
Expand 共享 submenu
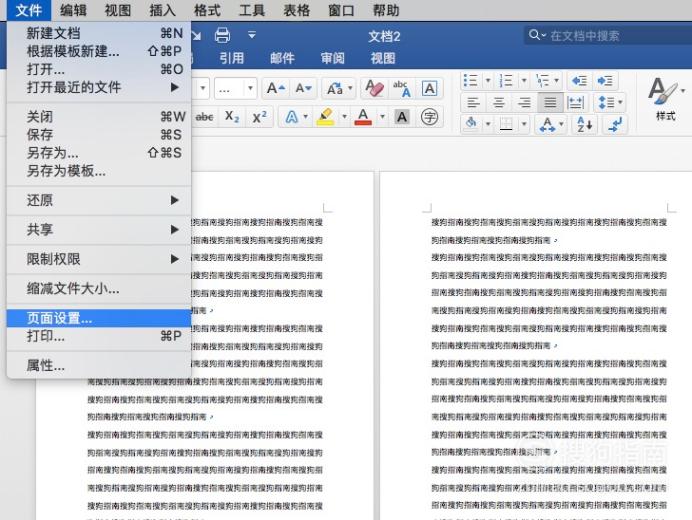coord(99,230)
